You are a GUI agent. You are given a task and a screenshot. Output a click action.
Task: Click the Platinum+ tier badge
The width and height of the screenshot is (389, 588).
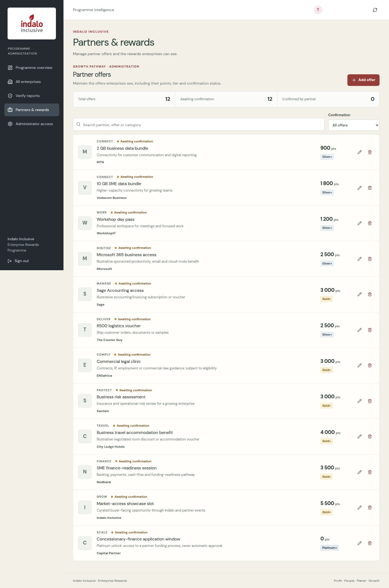pyautogui.click(x=330, y=548)
